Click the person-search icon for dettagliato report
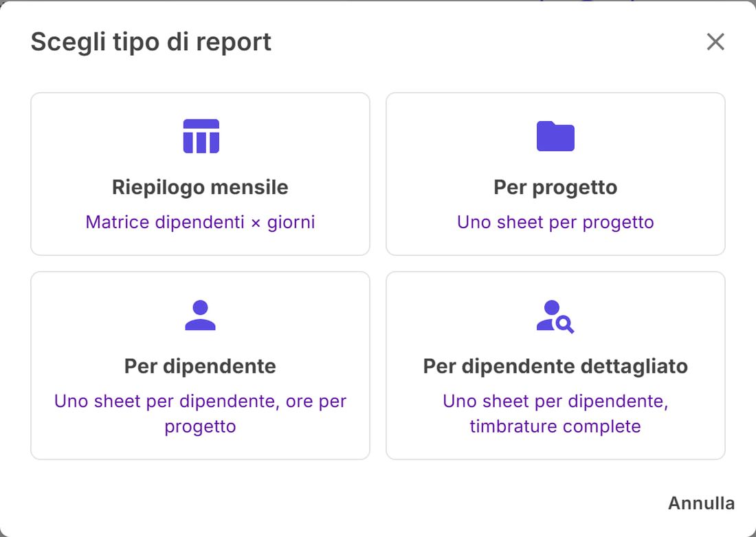This screenshot has height=537, width=756. 555,316
